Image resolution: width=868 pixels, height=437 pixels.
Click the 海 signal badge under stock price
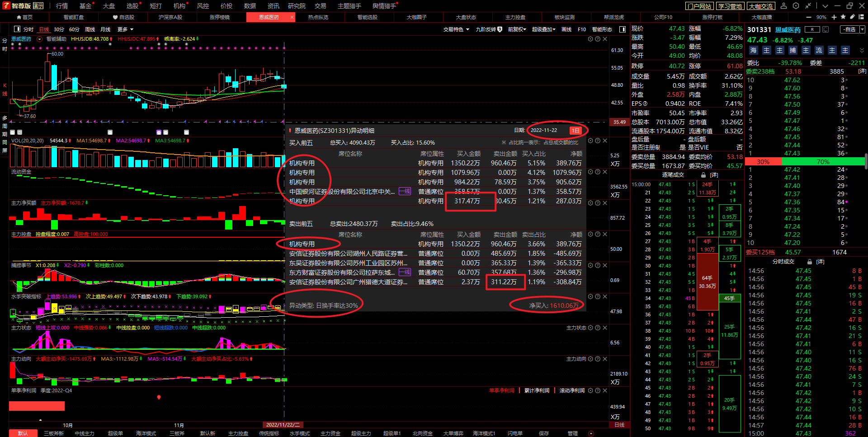coord(753,51)
